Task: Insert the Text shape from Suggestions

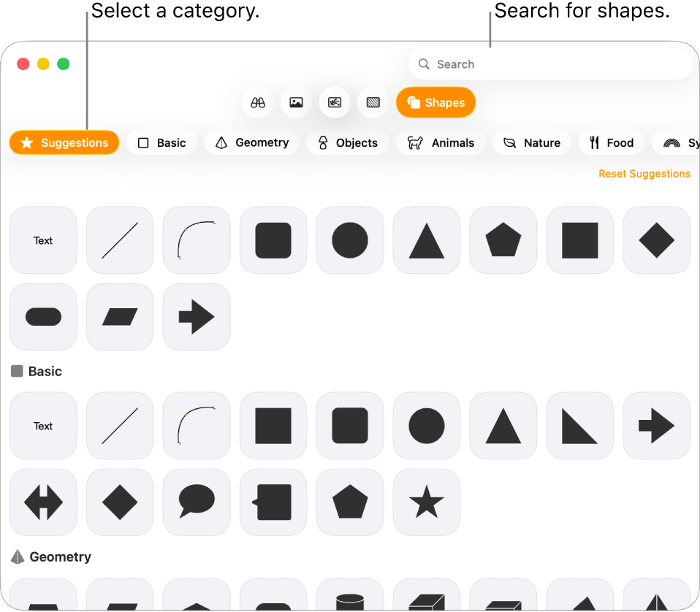Action: click(42, 240)
